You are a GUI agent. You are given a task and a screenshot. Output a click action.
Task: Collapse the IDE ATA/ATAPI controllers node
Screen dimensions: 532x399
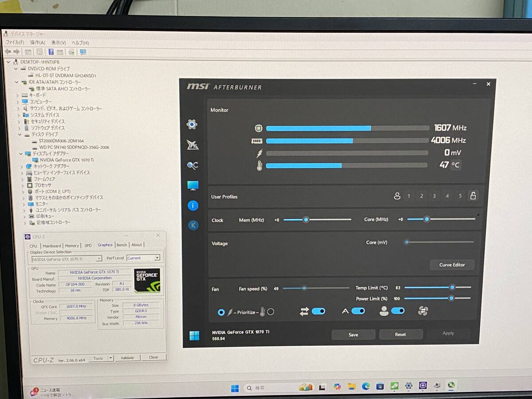click(x=17, y=82)
